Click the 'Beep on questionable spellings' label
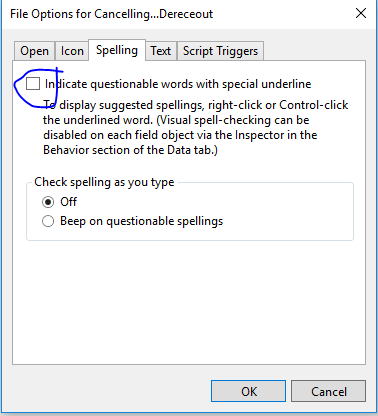This screenshot has height=416, width=378. tap(141, 221)
